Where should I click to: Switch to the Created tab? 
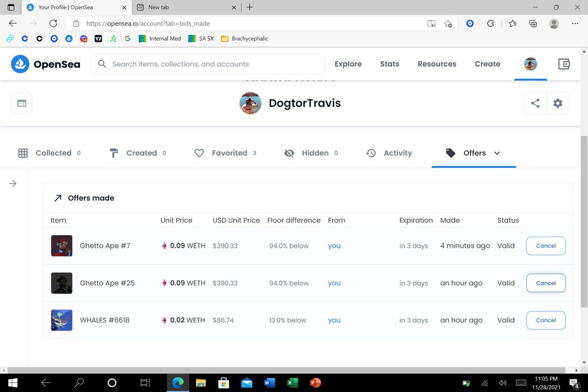point(138,153)
